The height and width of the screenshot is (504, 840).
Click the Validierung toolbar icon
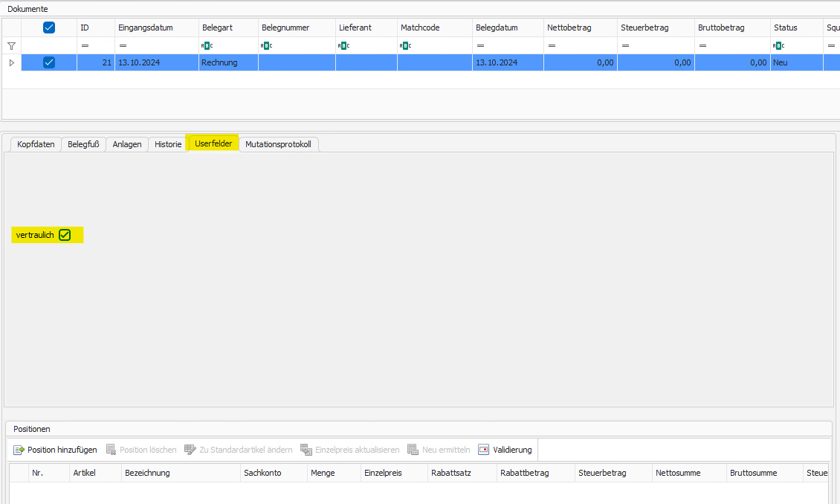pos(484,450)
